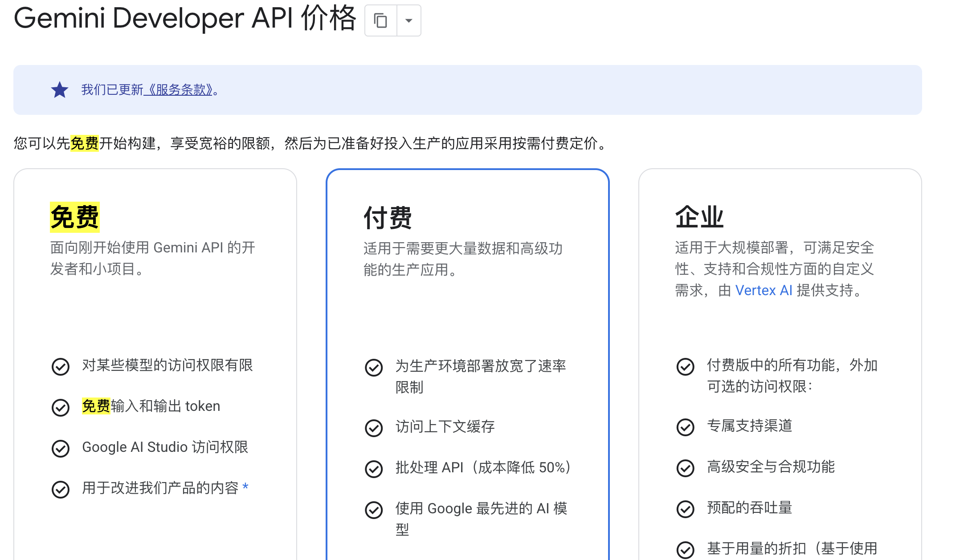Image resolution: width=964 pixels, height=560 pixels.
Task: Click the blue asterisk after 用于改进我们产品的内容
Action: point(245,487)
